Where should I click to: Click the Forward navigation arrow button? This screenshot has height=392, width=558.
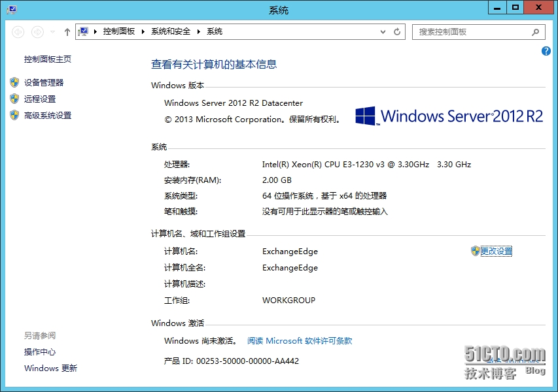(x=38, y=31)
